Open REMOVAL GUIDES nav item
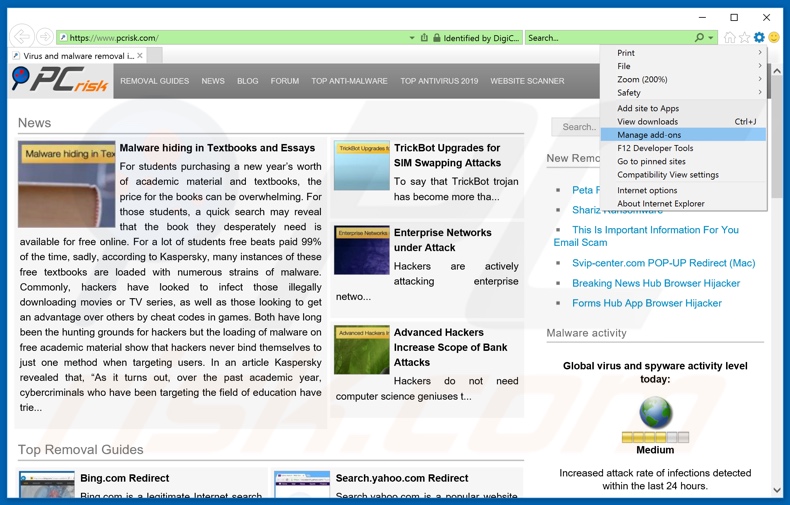Screen dimensions: 790x505 pos(154,81)
